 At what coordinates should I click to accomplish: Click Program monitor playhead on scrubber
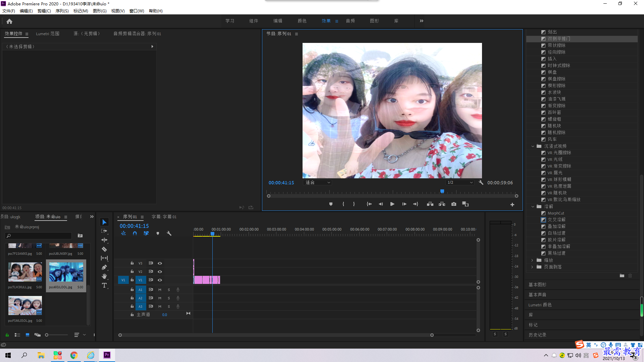tap(442, 191)
